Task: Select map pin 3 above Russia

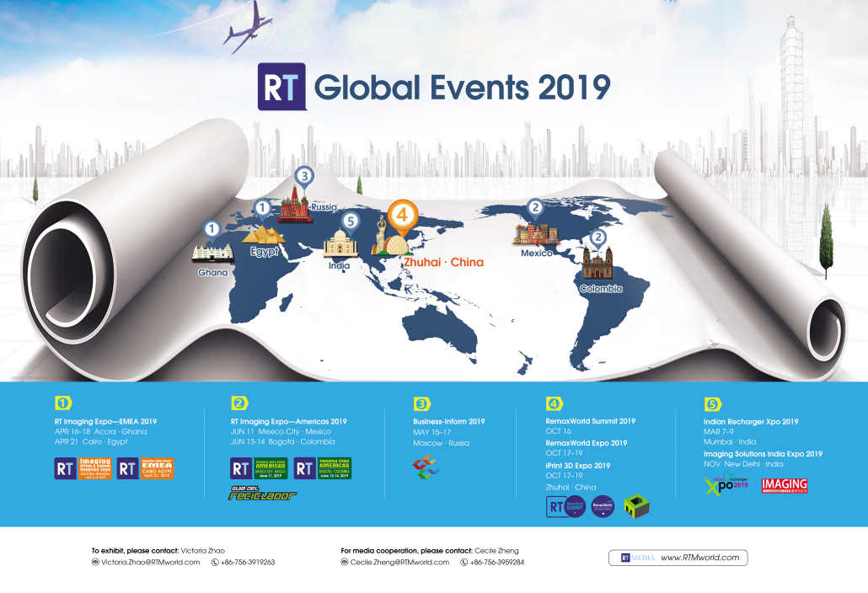Action: click(303, 178)
